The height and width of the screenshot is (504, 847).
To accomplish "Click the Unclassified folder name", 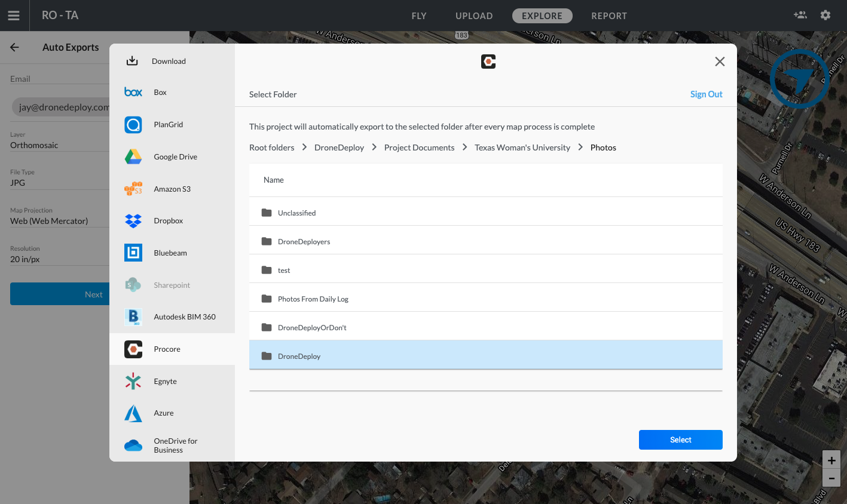I will 296,213.
